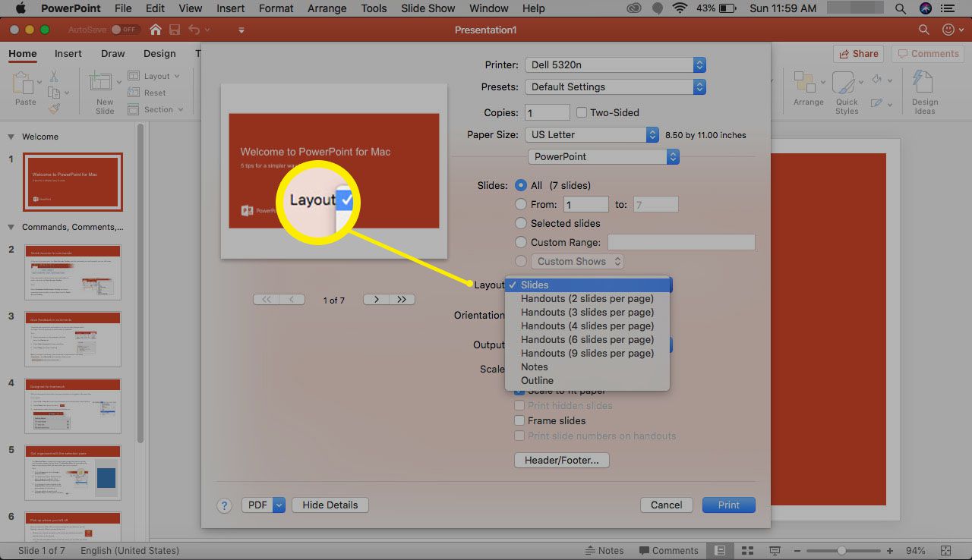Select the Custom Range radio button
Image resolution: width=972 pixels, height=560 pixels.
pyautogui.click(x=521, y=242)
